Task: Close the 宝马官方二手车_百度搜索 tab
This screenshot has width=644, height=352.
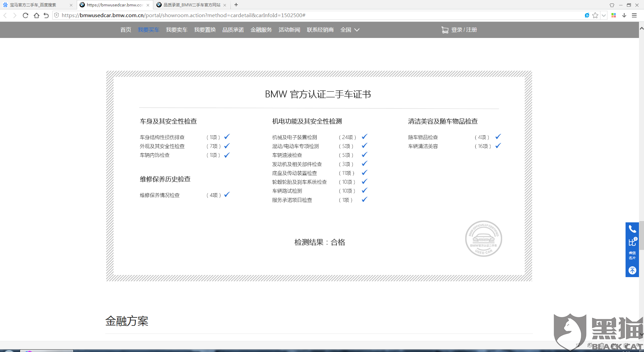Action: pos(71,5)
